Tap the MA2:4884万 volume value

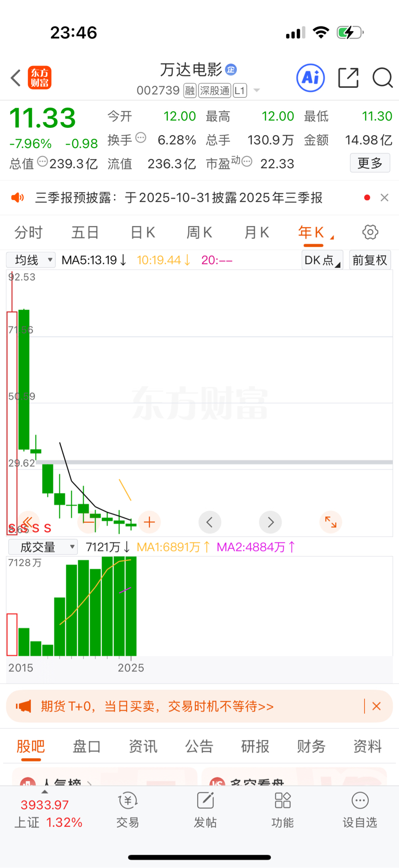pos(256,547)
